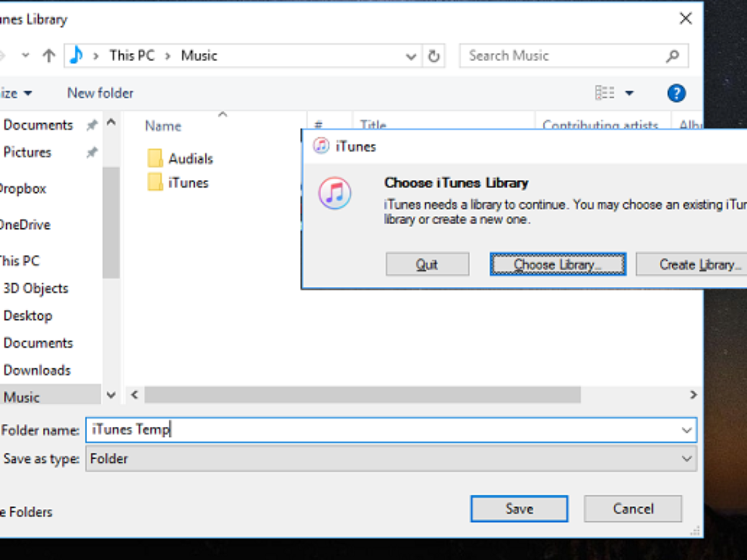Image resolution: width=747 pixels, height=560 pixels.
Task: Click the search magnifier icon
Action: pos(672,56)
